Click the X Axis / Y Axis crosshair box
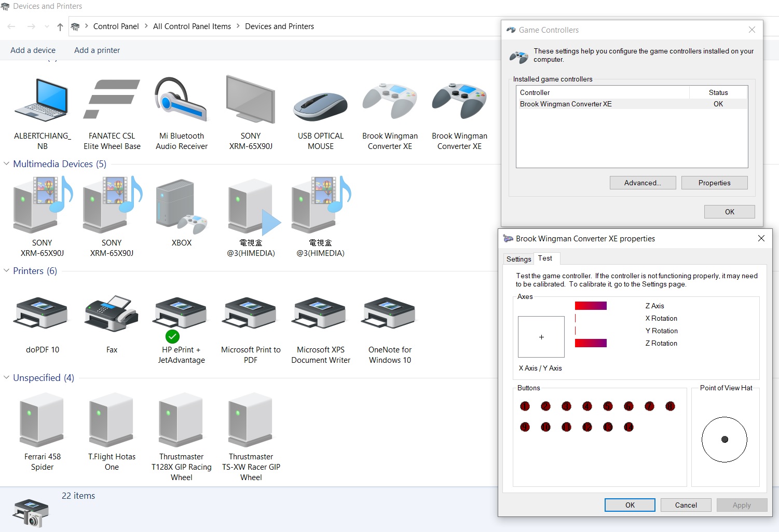The image size is (779, 532). click(x=541, y=337)
